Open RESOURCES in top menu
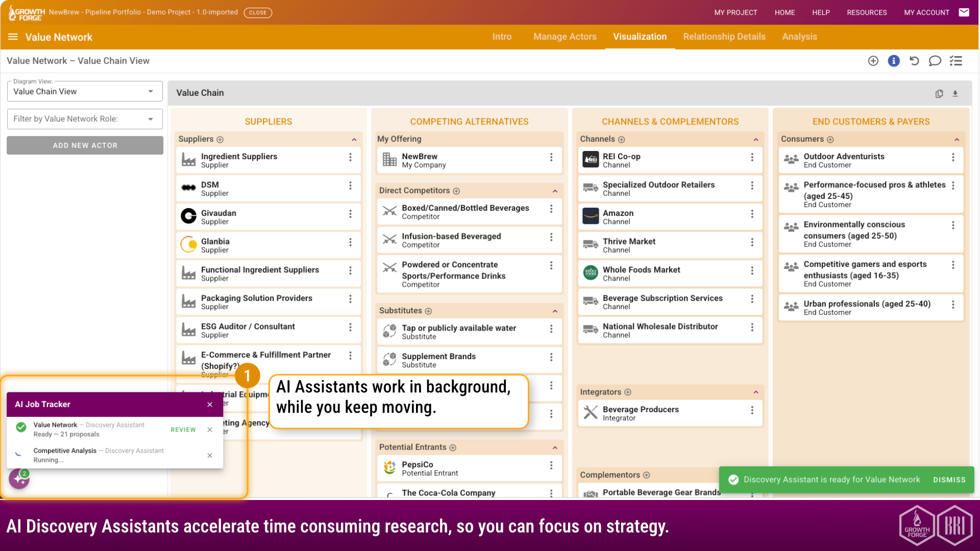 (867, 12)
